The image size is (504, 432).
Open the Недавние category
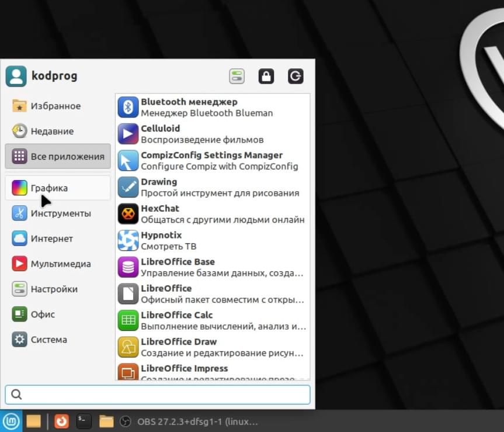pos(58,132)
